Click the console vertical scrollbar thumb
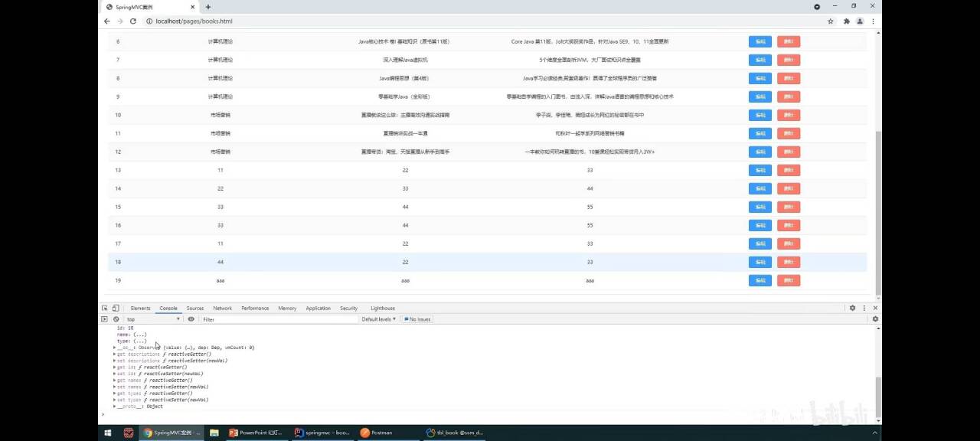Screen dimensions: 980x441 click(x=878, y=396)
